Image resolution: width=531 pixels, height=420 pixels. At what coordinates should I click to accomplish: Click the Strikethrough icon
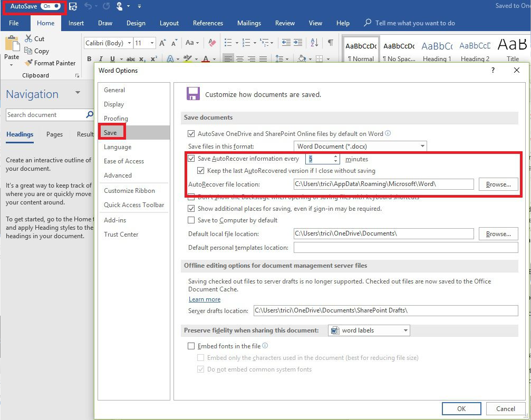coord(130,59)
